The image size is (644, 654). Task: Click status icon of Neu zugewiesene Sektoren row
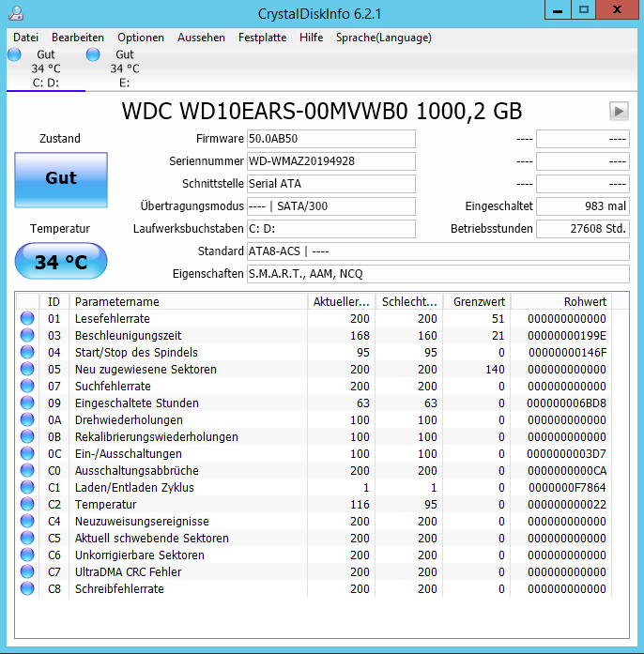[27, 369]
